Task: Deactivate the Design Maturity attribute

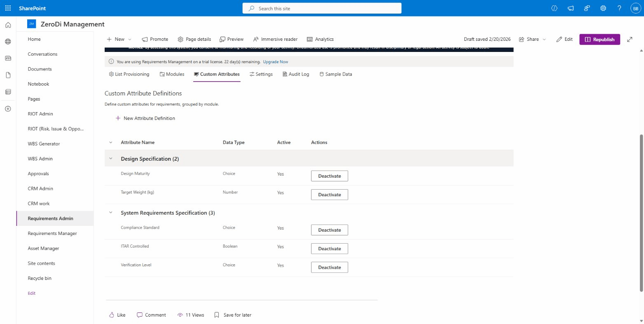Action: 329,176
